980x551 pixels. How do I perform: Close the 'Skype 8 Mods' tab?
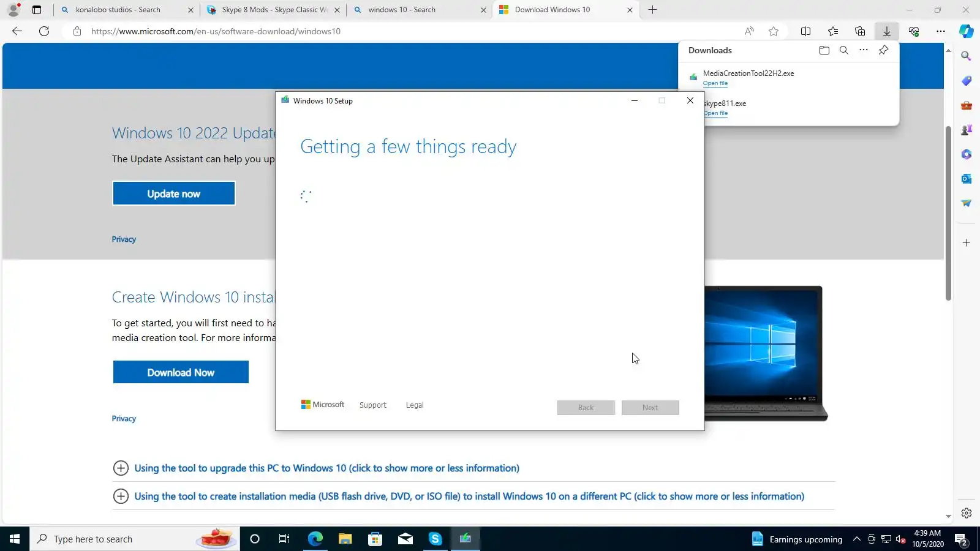coord(337,10)
